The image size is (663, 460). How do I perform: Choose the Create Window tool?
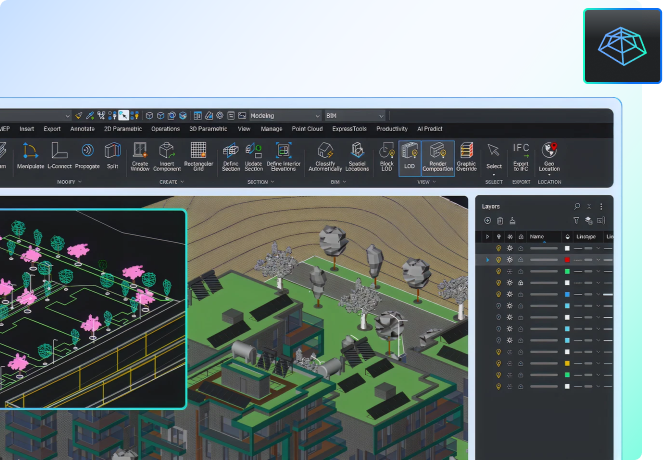(x=140, y=155)
